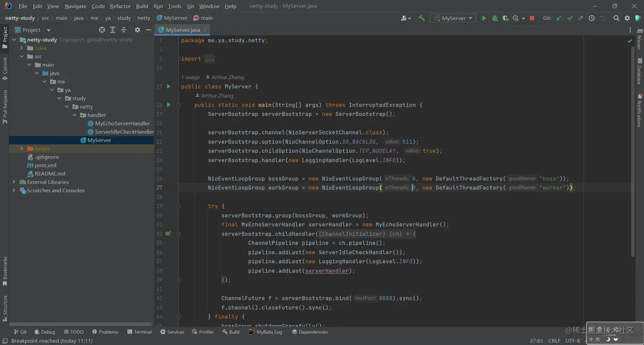Open the Database tool window

pos(639,71)
